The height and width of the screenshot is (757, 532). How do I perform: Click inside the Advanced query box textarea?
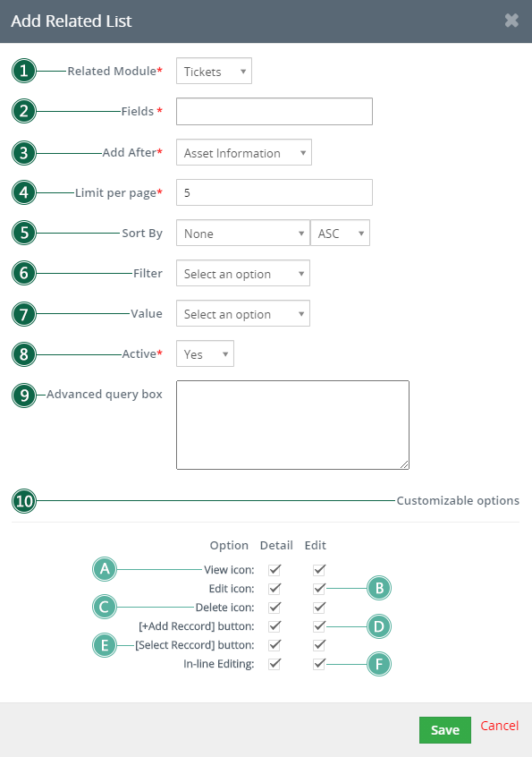pyautogui.click(x=292, y=425)
